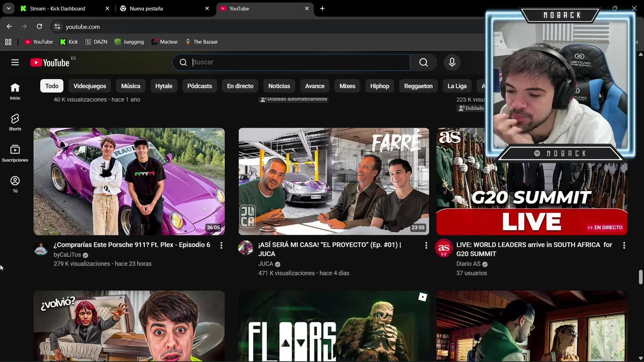Image resolution: width=644 pixels, height=362 pixels.
Task: Click the YouTube logo home link
Action: [x=50, y=62]
